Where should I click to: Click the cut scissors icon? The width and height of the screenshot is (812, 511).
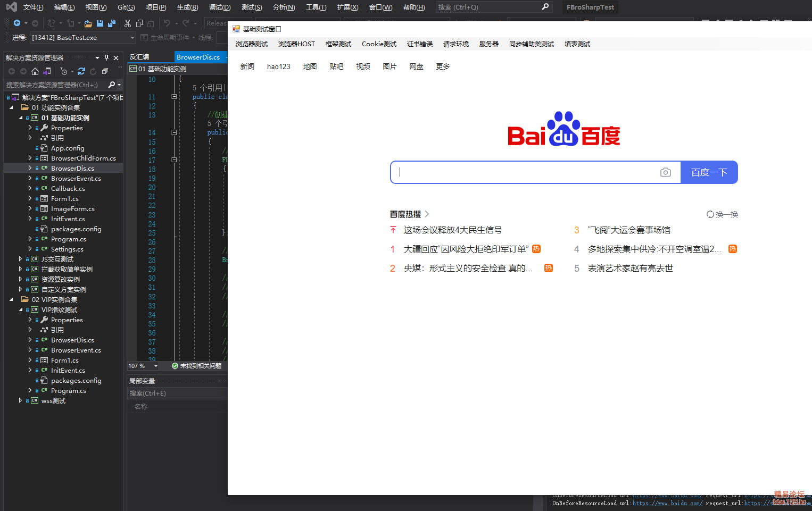128,23
